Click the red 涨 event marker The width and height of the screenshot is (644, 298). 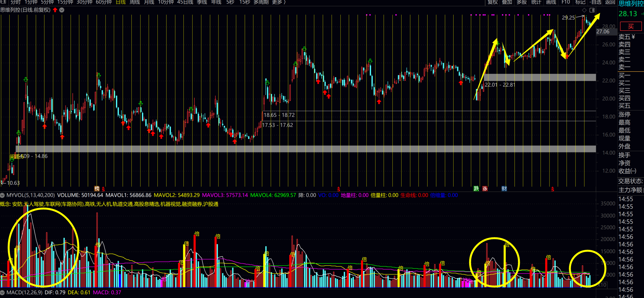point(485,188)
